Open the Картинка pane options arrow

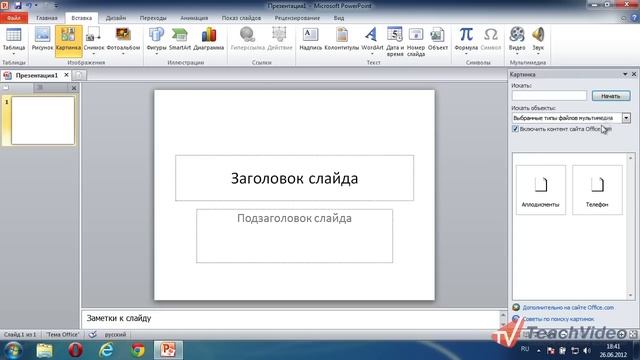click(625, 74)
